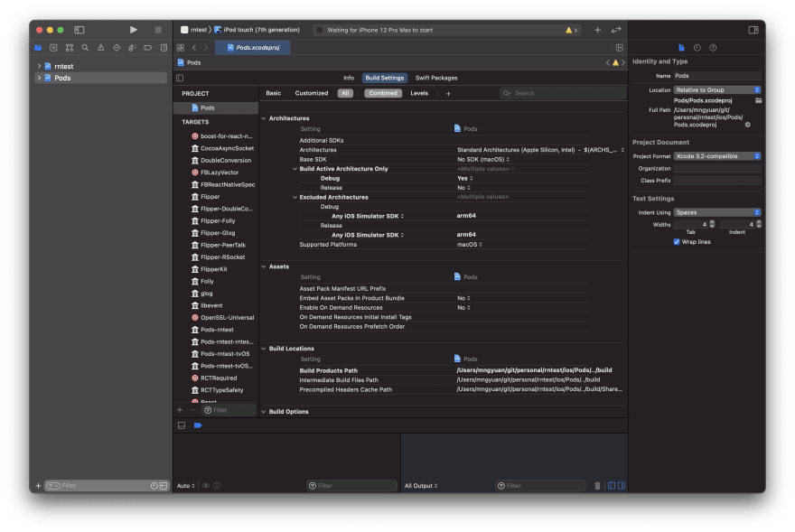Toggle the left navigator sidebar visibility

79,30
